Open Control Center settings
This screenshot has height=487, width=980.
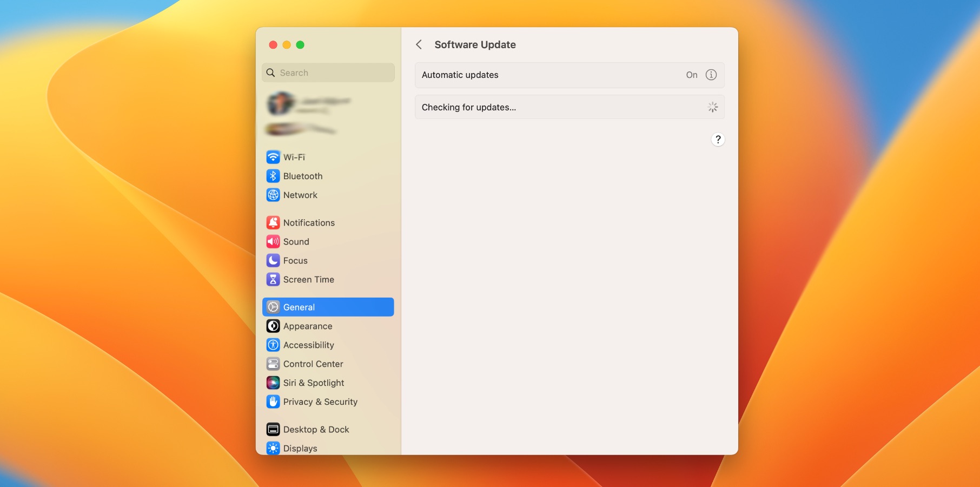[313, 364]
